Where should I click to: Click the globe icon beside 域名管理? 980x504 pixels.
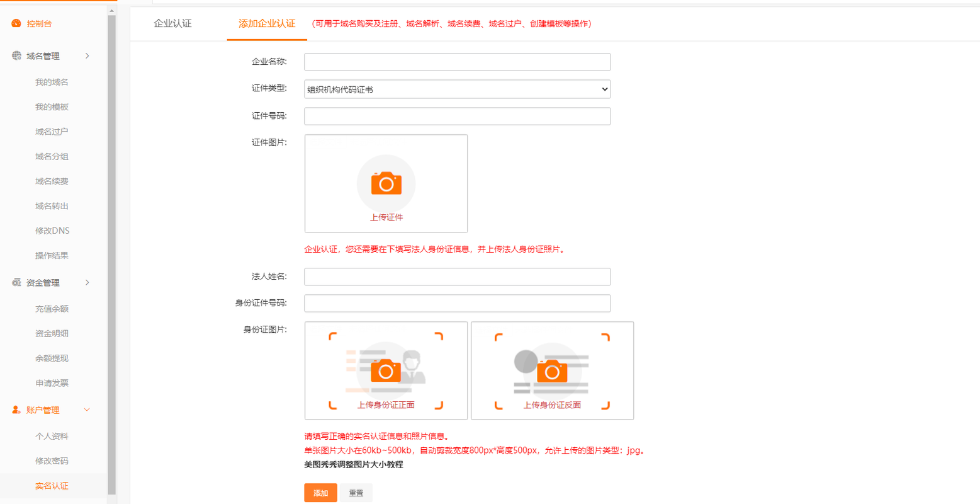click(16, 55)
